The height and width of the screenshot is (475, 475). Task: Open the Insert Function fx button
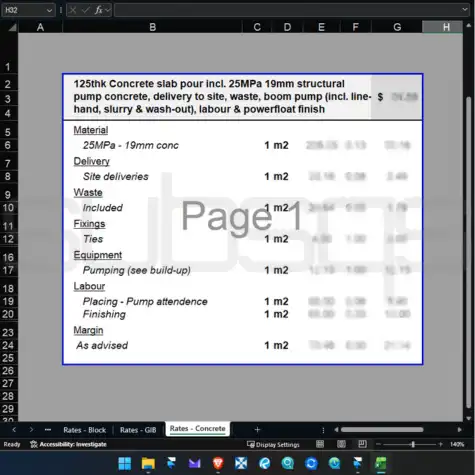(x=98, y=10)
